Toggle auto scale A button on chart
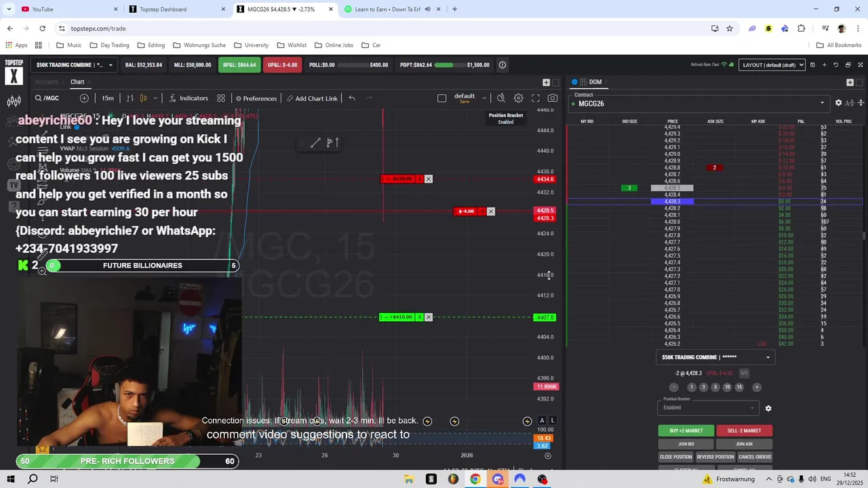 click(542, 421)
